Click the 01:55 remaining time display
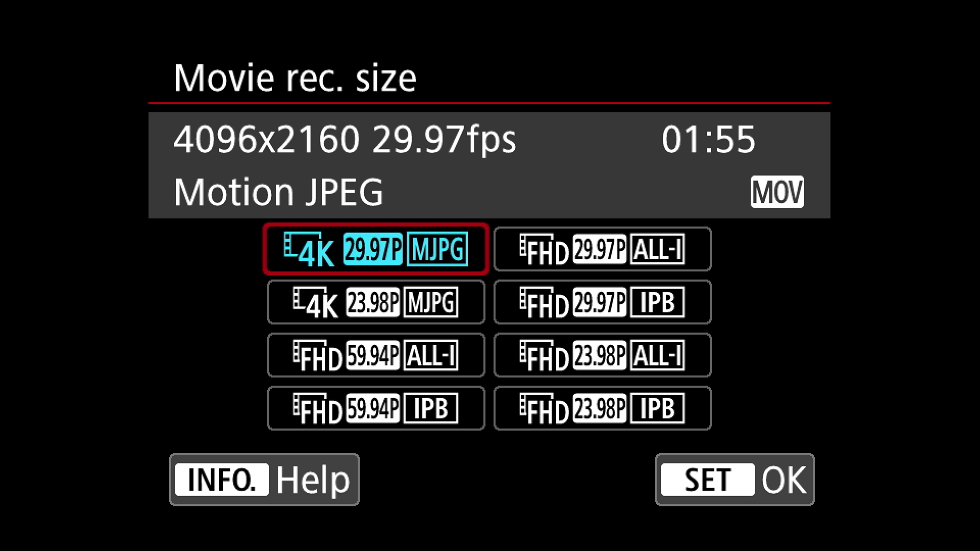Image resolution: width=980 pixels, height=551 pixels. point(708,139)
